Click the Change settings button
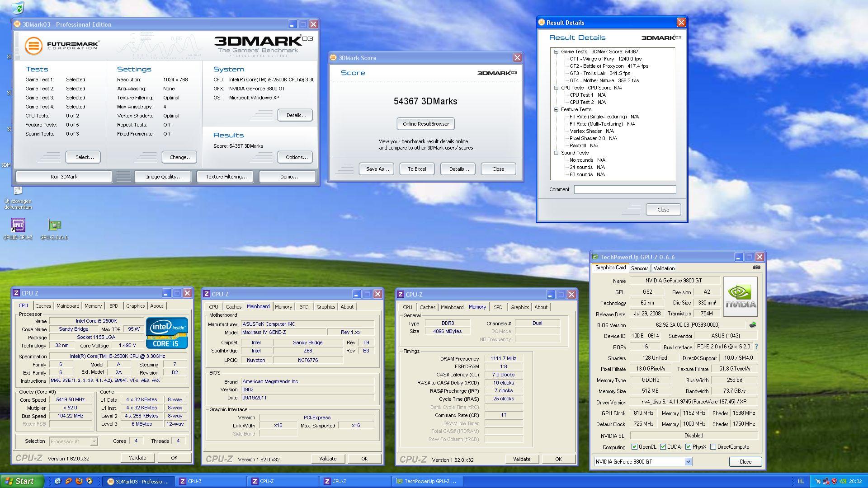 (x=179, y=157)
